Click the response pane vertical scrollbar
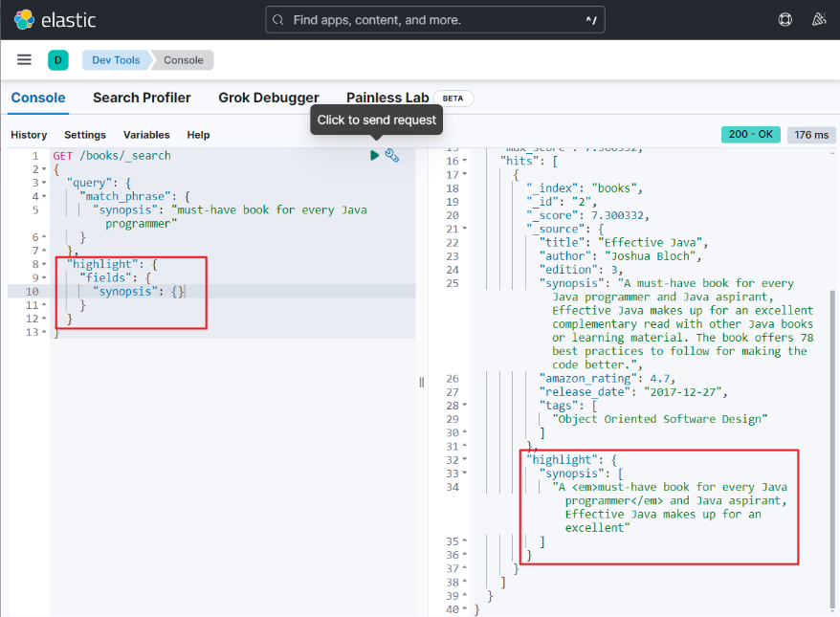This screenshot has width=840, height=617. (832, 449)
